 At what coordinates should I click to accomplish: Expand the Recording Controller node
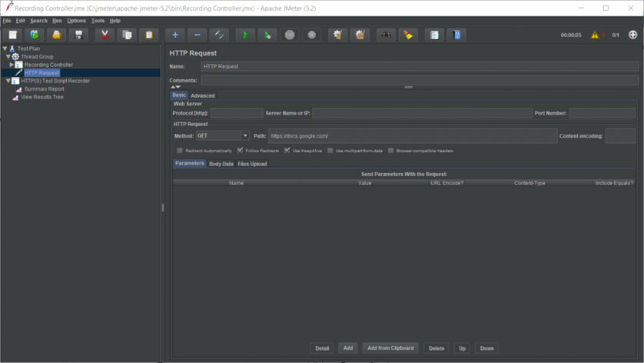tap(12, 65)
